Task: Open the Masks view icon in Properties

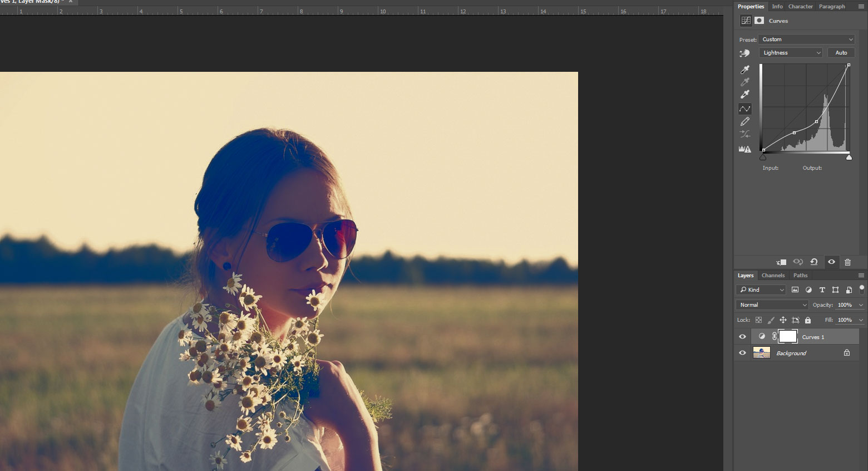Action: click(759, 21)
